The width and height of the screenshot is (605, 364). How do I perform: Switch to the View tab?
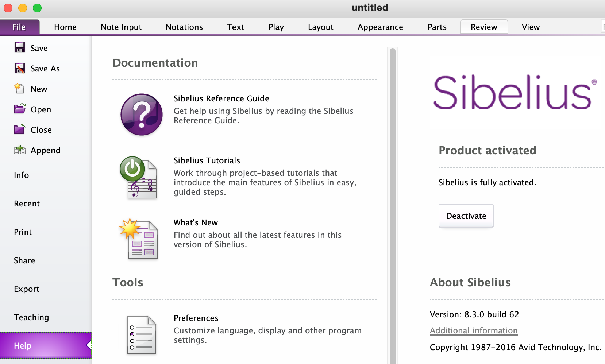point(531,27)
